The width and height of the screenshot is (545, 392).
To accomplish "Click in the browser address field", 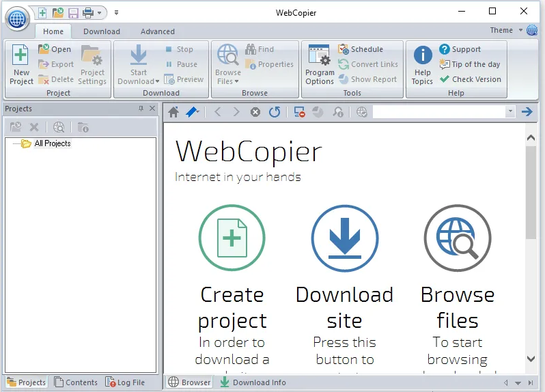I will [440, 111].
